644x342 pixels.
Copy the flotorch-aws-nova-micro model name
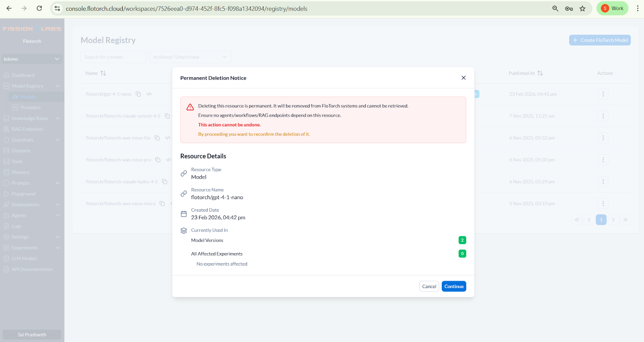point(162,204)
